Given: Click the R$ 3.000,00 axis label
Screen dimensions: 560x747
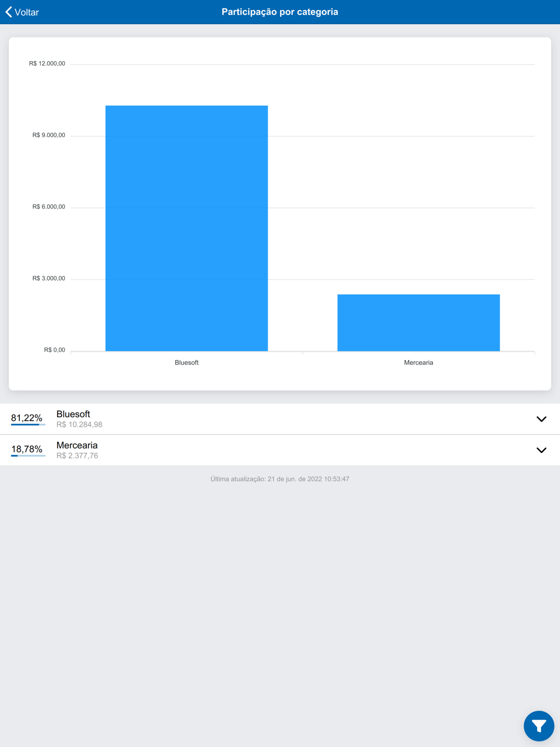Looking at the screenshot, I should tap(49, 279).
